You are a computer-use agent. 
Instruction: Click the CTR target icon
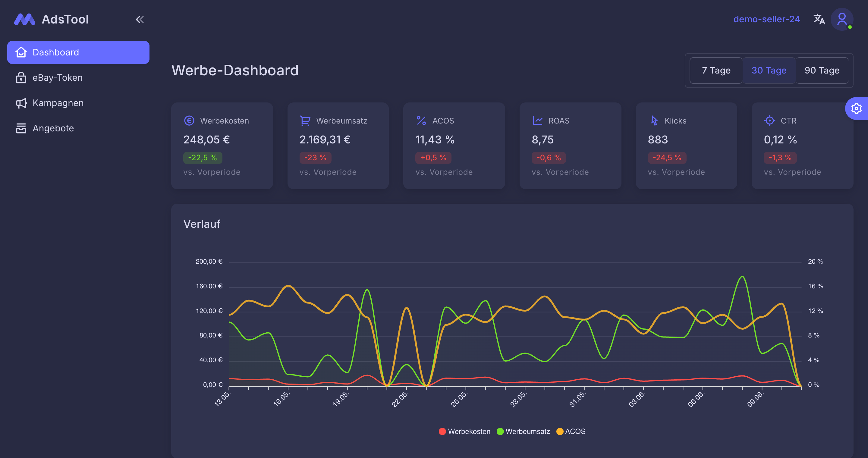(x=770, y=121)
